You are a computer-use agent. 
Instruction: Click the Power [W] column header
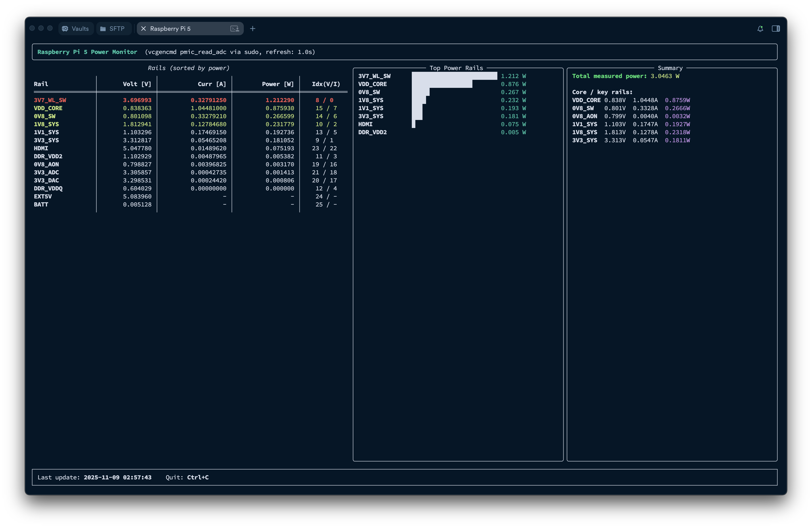[x=278, y=84]
